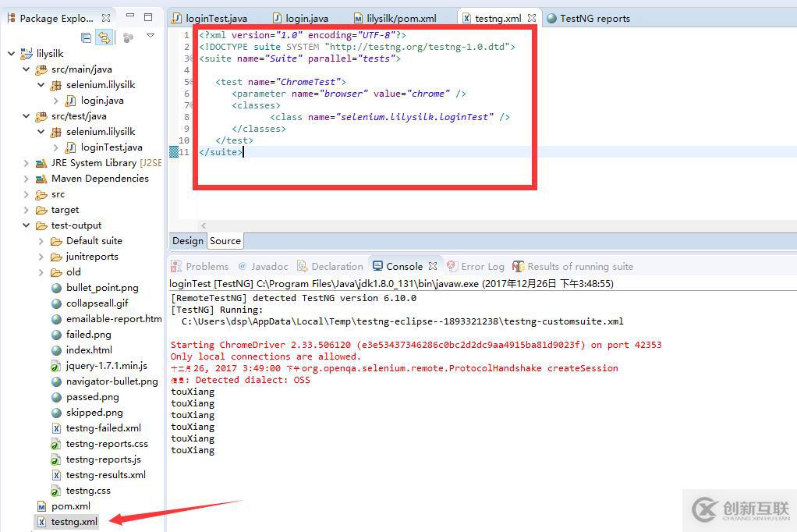The image size is (797, 532).
Task: Click the src/test/java source folder icon
Action: tap(41, 116)
